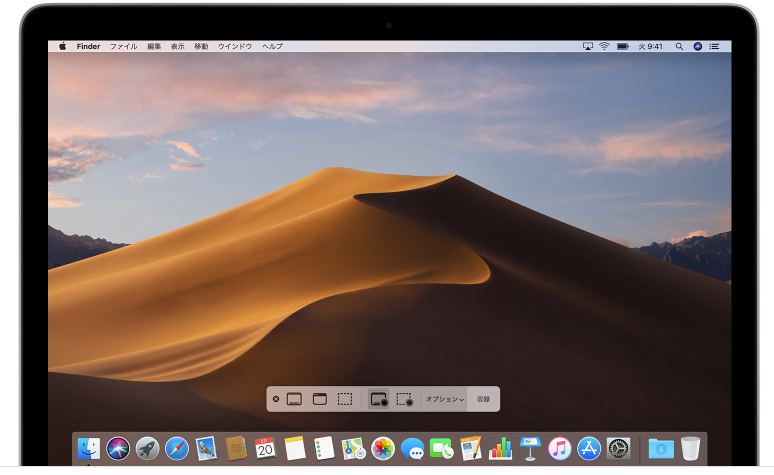This screenshot has height=475, width=774.
Task: Open the 編集 menu
Action: [154, 46]
